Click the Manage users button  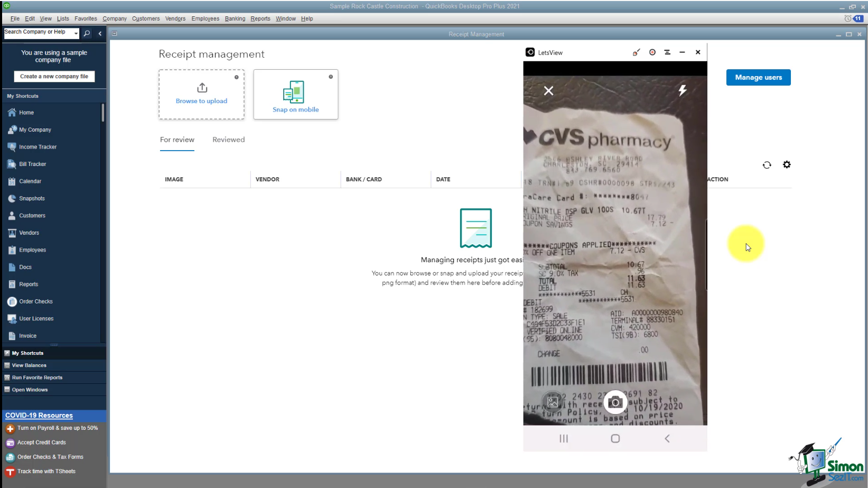pyautogui.click(x=758, y=77)
